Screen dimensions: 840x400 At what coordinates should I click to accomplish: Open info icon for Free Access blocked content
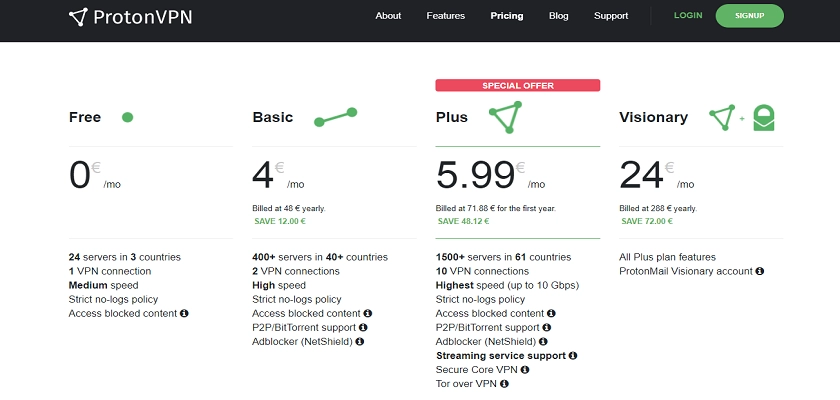pos(184,313)
